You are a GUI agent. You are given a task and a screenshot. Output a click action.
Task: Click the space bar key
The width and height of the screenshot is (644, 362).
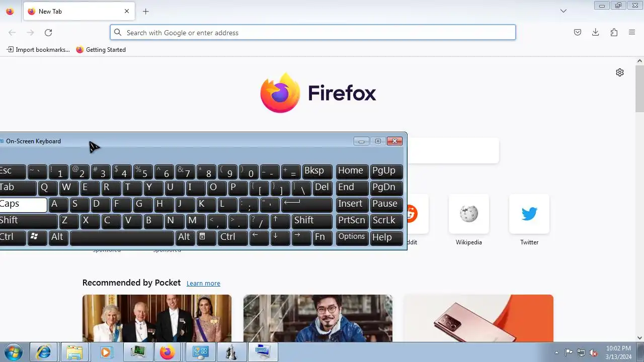pos(122,237)
